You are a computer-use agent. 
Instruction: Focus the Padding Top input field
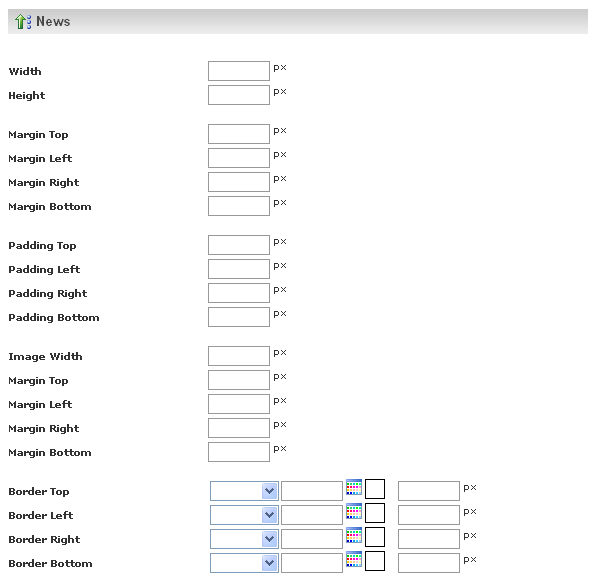[x=239, y=245]
